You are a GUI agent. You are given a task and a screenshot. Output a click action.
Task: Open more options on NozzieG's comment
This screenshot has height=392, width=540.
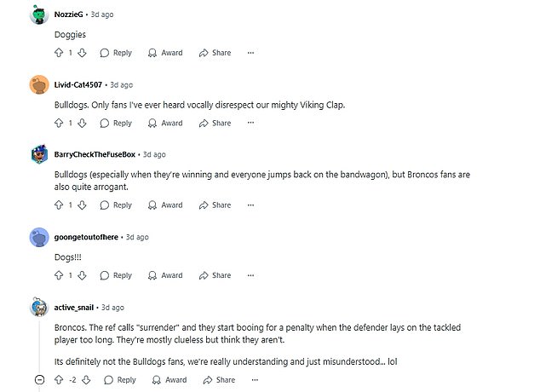pos(250,53)
